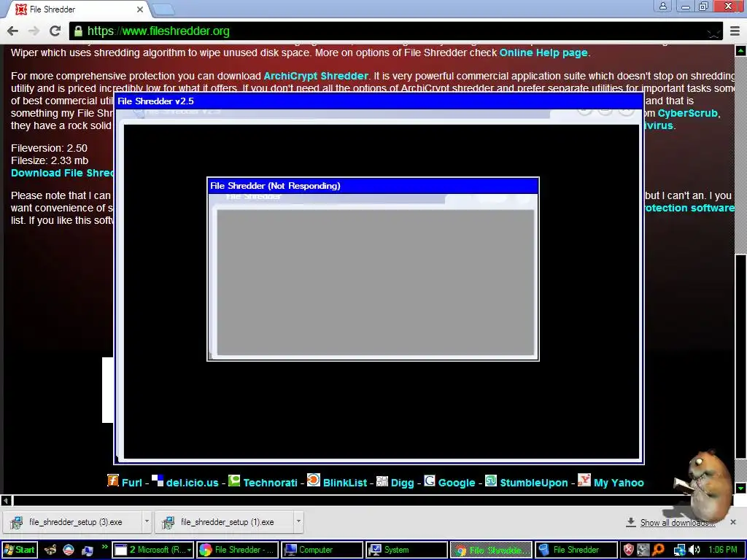Image resolution: width=747 pixels, height=560 pixels.
Task: Click the horizontal scrollbar left arrow
Action: click(x=6, y=500)
